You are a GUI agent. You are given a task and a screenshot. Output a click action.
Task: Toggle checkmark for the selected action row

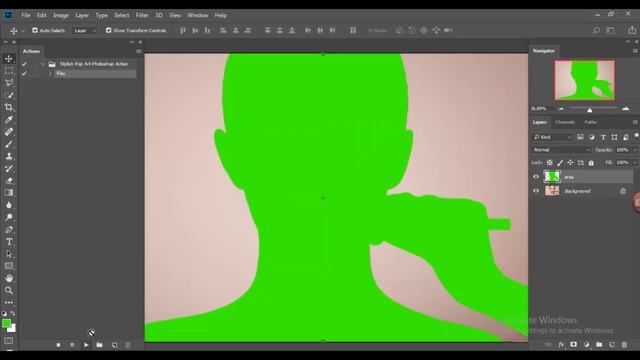point(24,73)
